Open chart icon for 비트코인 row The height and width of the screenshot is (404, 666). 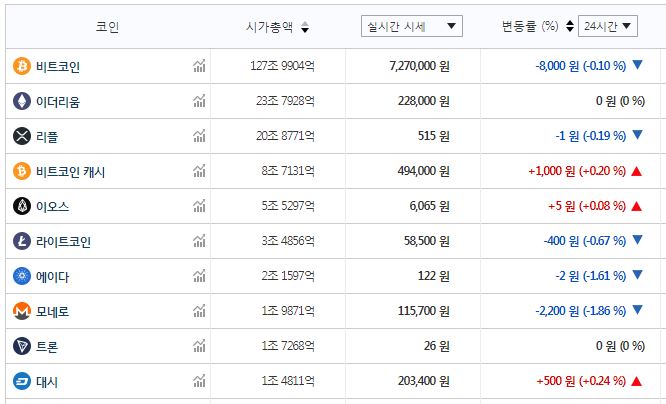pos(199,66)
